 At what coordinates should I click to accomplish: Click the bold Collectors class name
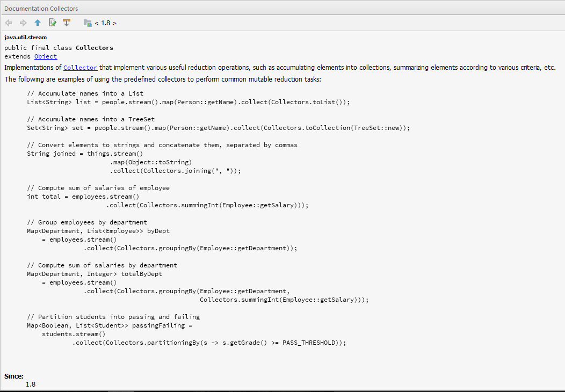[94, 48]
